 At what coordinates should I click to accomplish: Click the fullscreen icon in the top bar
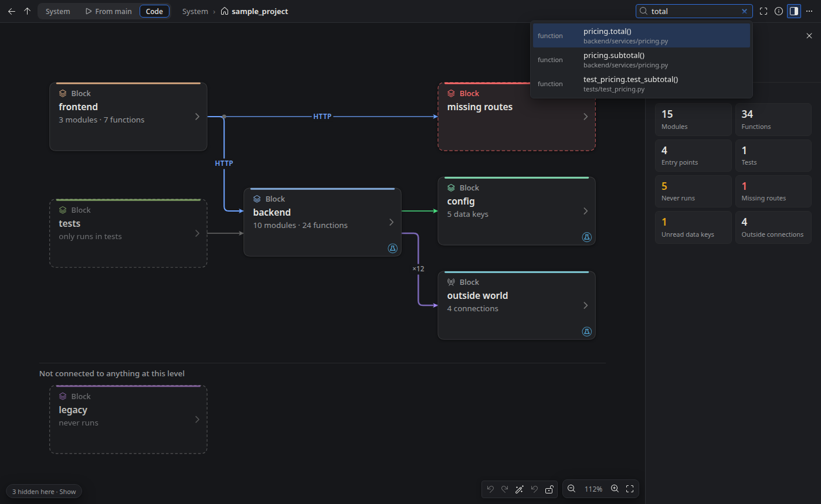pos(764,11)
